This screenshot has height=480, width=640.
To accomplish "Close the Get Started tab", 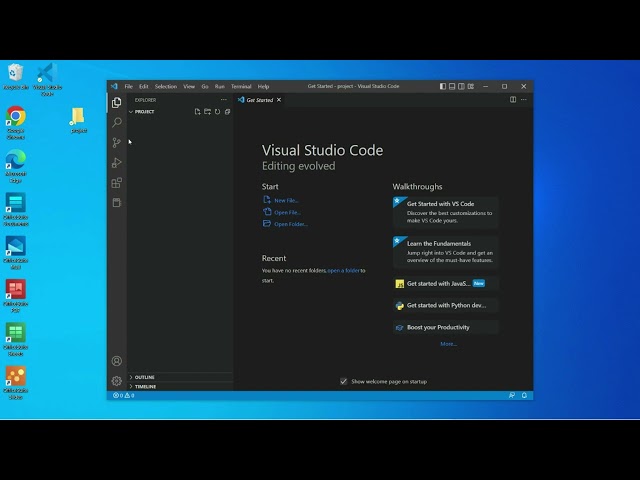I will (279, 100).
